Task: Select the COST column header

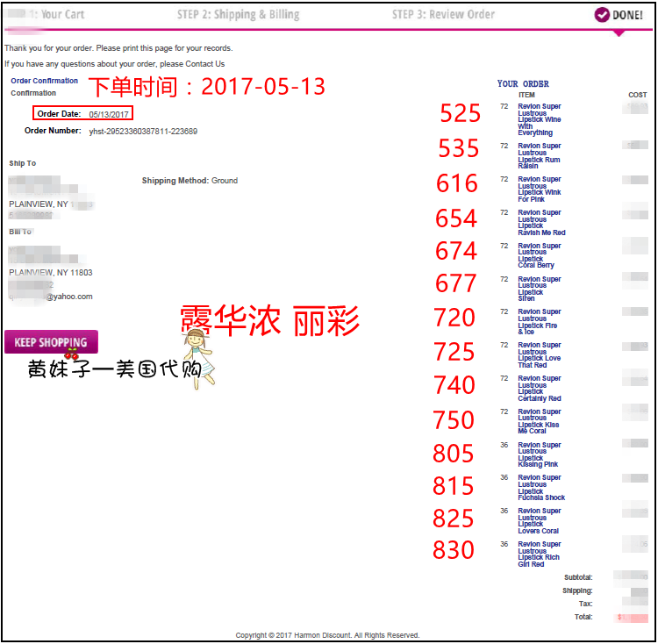Action: (638, 95)
